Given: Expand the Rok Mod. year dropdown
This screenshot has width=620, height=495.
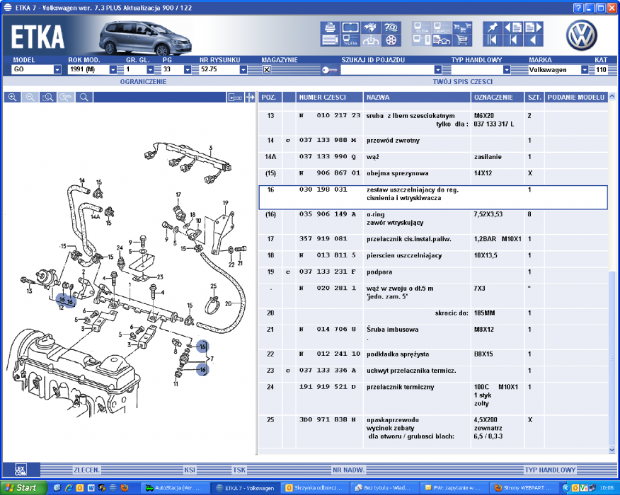Looking at the screenshot, I should pos(115,70).
